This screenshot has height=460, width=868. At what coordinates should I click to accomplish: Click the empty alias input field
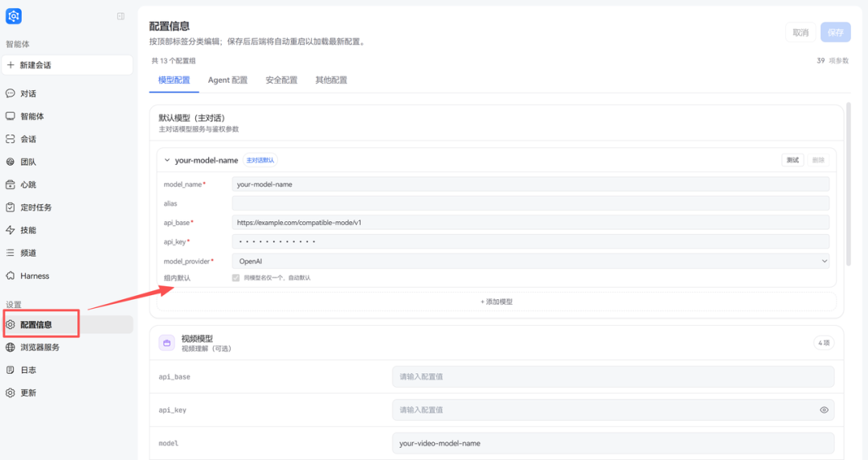[530, 203]
